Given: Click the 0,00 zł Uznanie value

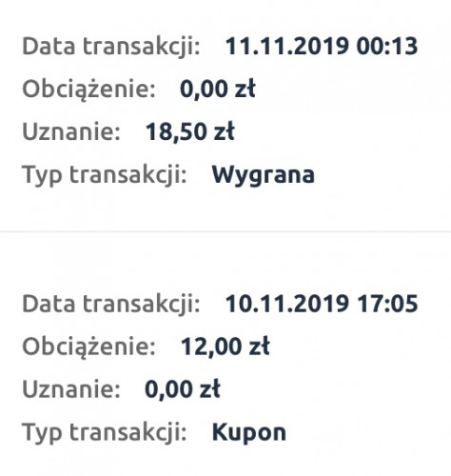Looking at the screenshot, I should point(183,389).
